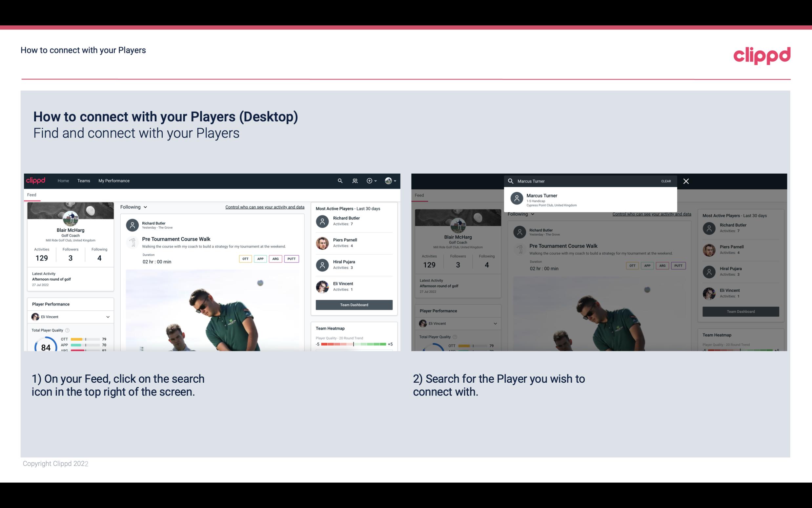Image resolution: width=812 pixels, height=508 pixels.
Task: Click Control who can see your activity link
Action: point(264,207)
